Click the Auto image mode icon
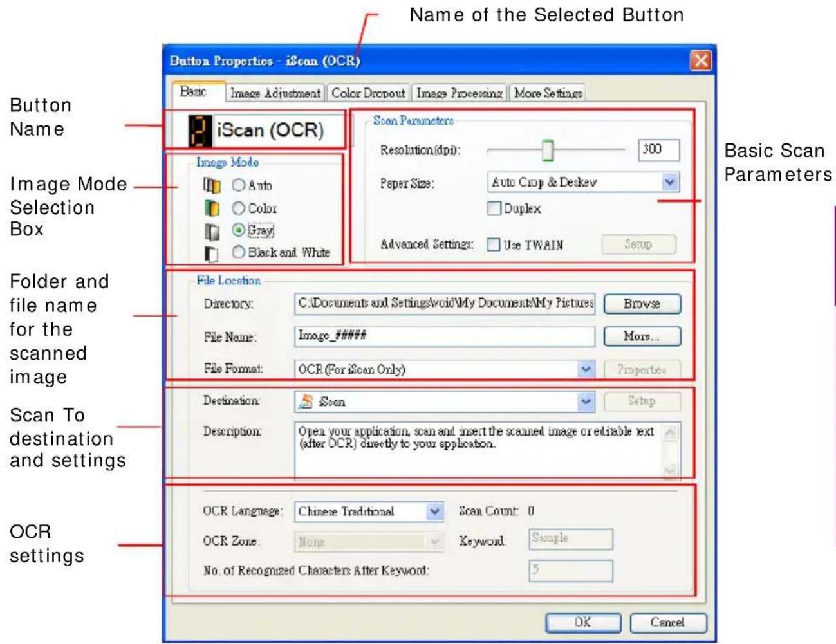836x644 pixels. [x=212, y=185]
